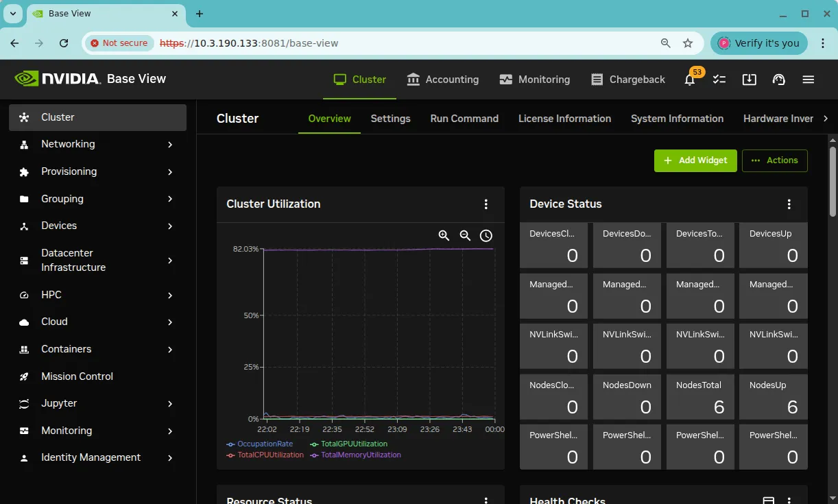Go to Chargeback in top navigation
Viewport: 838px width, 504px height.
[628, 80]
